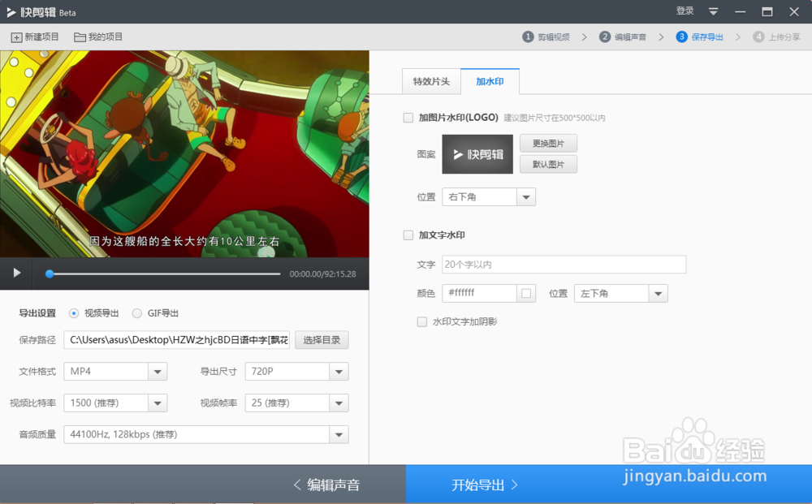This screenshot has width=812, height=504.
Task: Select 视频导出 radio option
Action: coord(74,313)
